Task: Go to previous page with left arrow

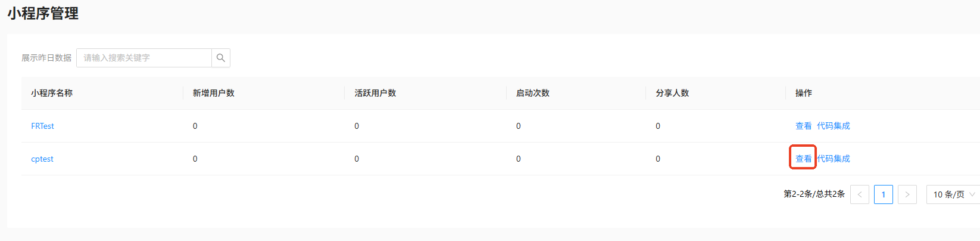Action: [x=860, y=194]
